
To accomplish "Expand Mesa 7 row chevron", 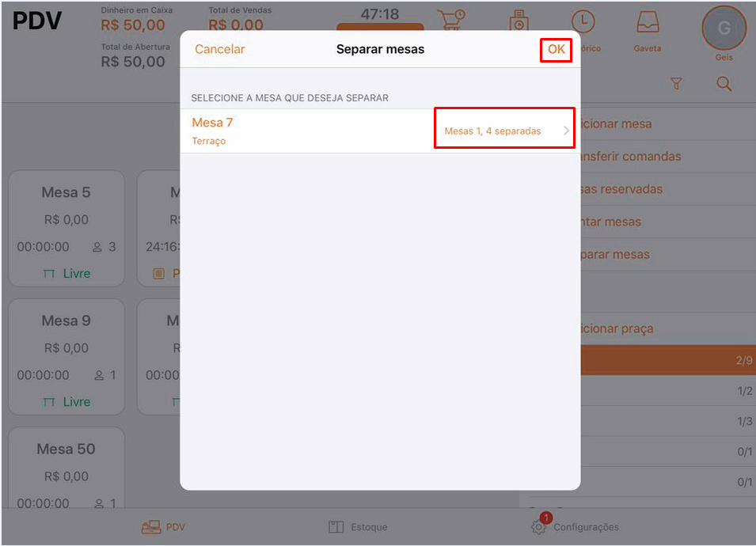I will point(567,131).
